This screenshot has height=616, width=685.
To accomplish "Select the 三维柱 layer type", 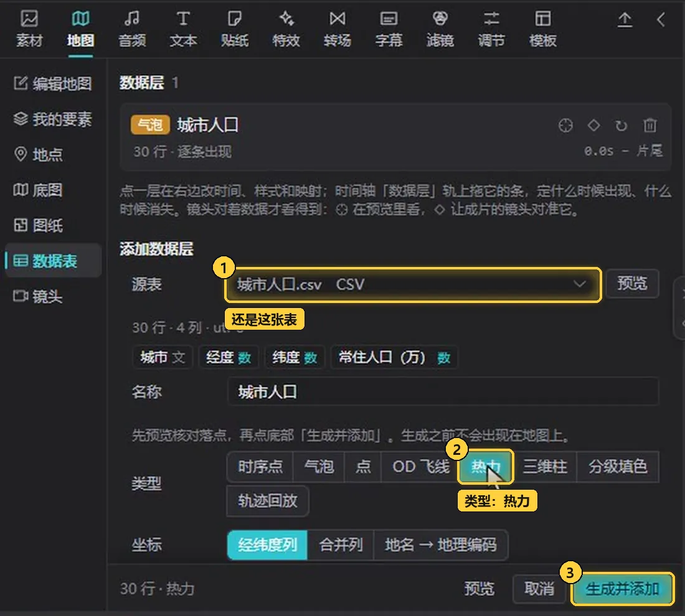I will click(545, 467).
